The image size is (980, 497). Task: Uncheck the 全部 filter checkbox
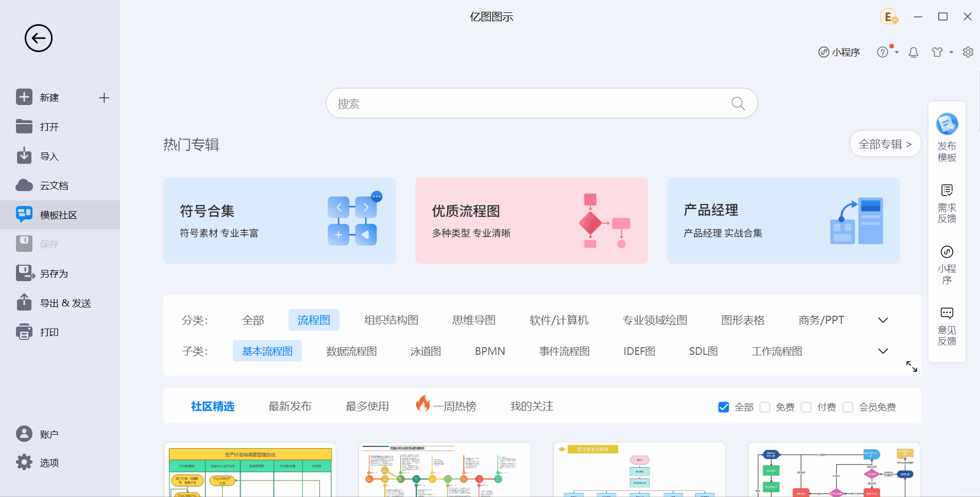point(723,407)
